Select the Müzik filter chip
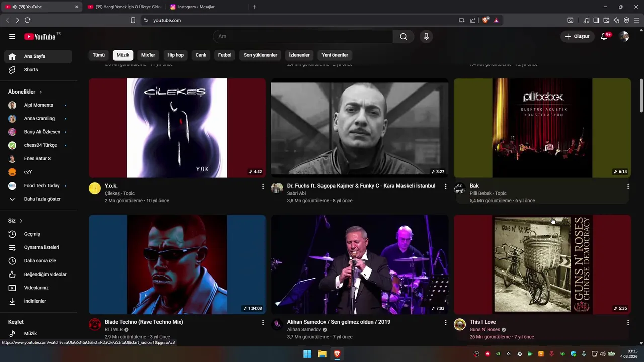The width and height of the screenshot is (644, 362). pyautogui.click(x=123, y=55)
